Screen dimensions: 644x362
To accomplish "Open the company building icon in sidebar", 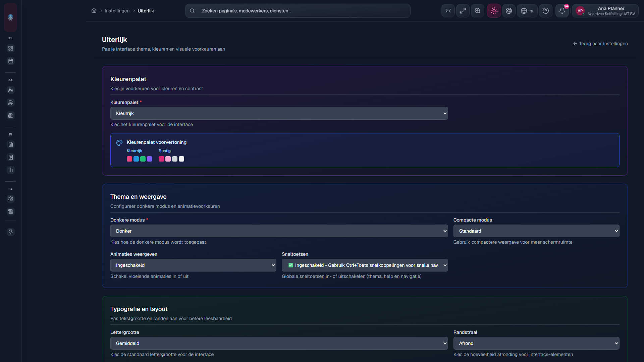I will pyautogui.click(x=11, y=115).
